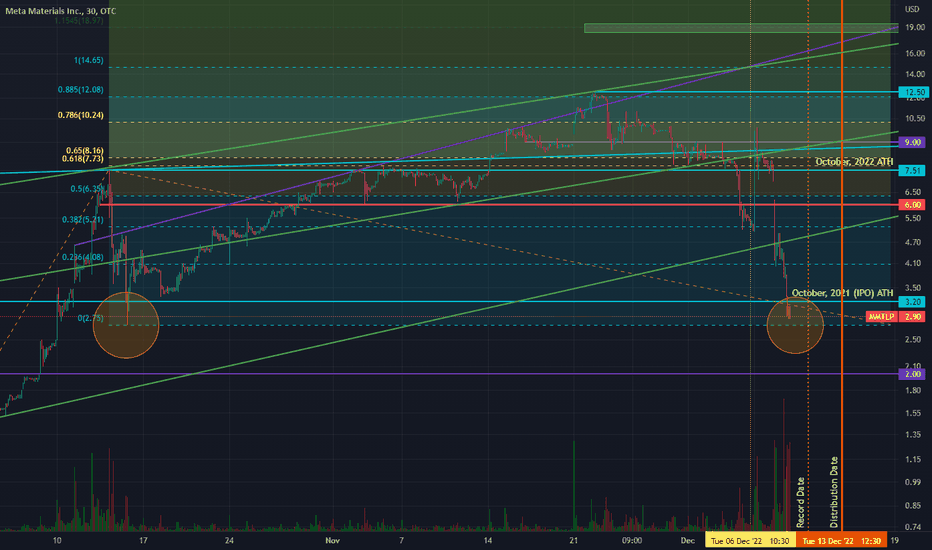932x550 pixels.
Task: Click the 0.236(4.08) Fibonacci level label
Action: (83, 257)
